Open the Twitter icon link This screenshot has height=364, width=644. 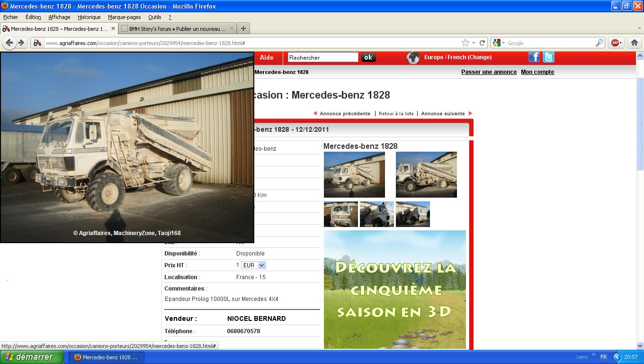(548, 57)
